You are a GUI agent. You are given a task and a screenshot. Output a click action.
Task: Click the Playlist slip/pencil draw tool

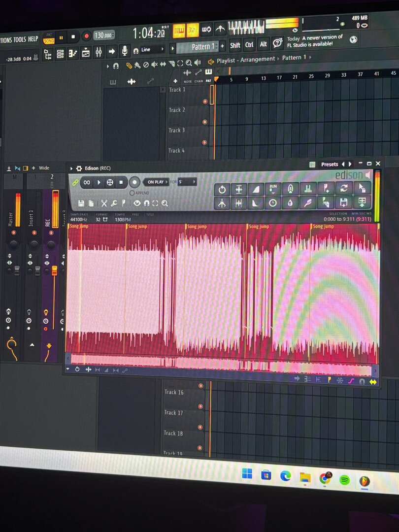(x=129, y=66)
